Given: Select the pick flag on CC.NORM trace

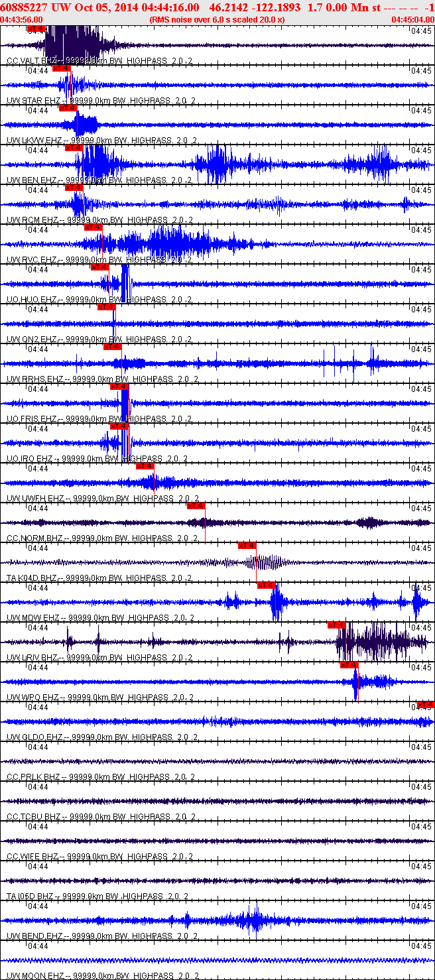Looking at the screenshot, I should click(x=196, y=506).
